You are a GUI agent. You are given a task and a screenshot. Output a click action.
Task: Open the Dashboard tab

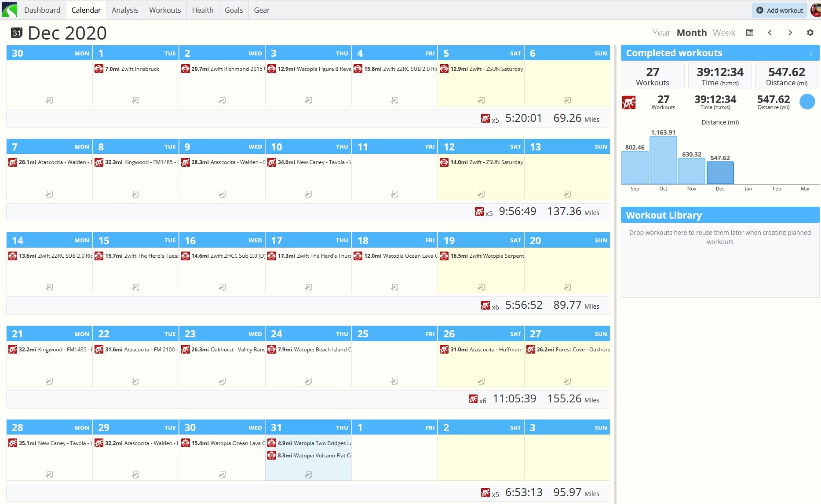click(42, 10)
